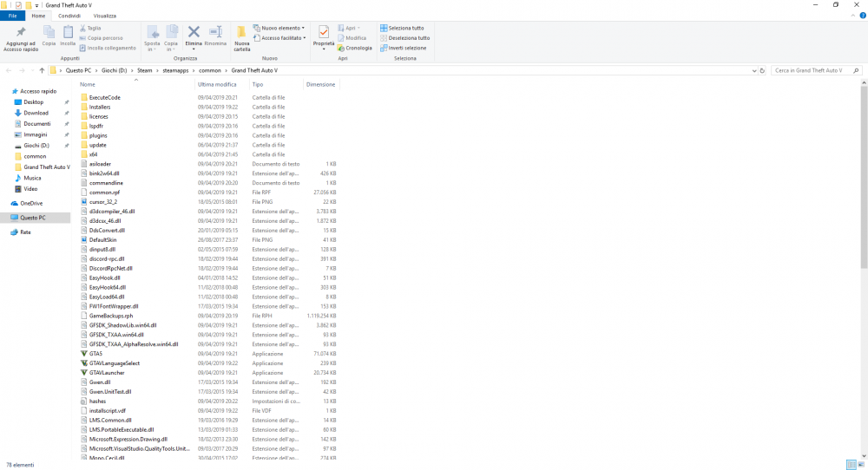Open address bar history dropdown arrow

tap(753, 69)
